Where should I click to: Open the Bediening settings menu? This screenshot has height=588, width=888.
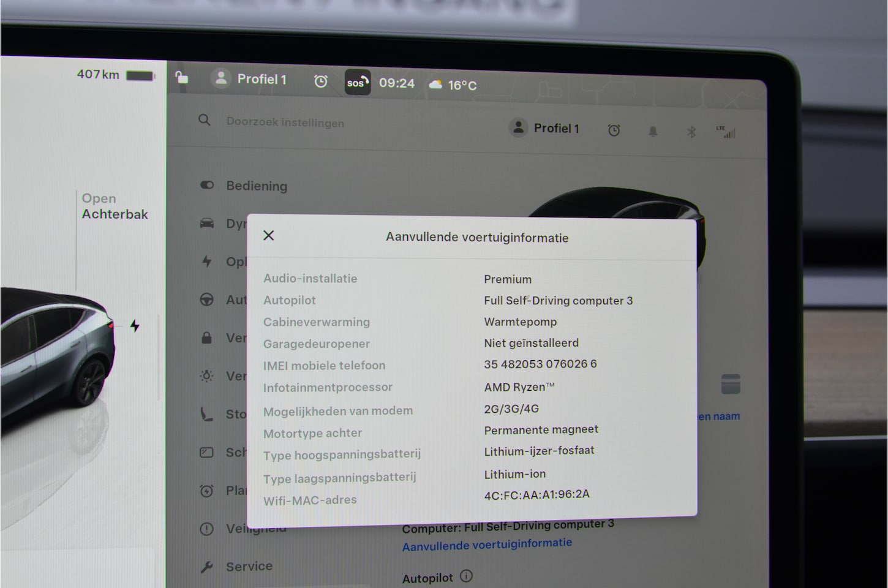click(x=256, y=186)
